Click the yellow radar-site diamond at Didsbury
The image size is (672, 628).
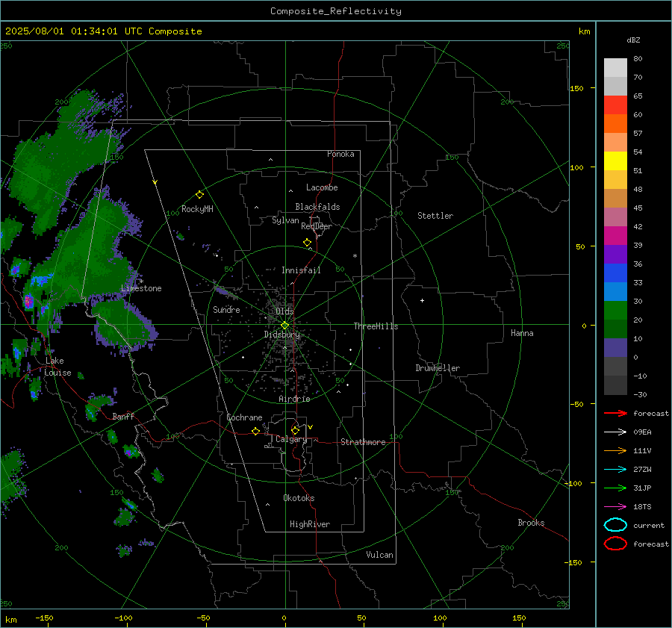point(284,326)
